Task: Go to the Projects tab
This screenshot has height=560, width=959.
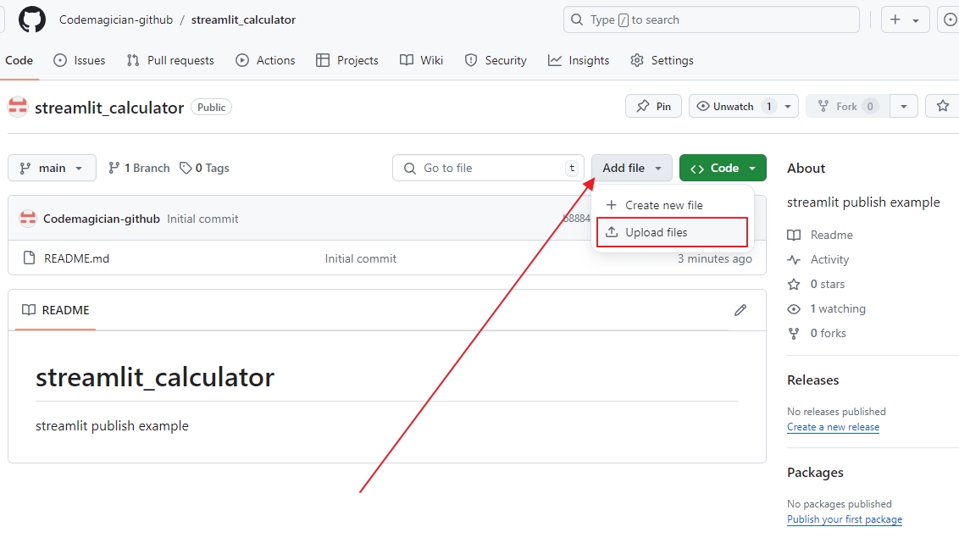Action: pyautogui.click(x=346, y=60)
